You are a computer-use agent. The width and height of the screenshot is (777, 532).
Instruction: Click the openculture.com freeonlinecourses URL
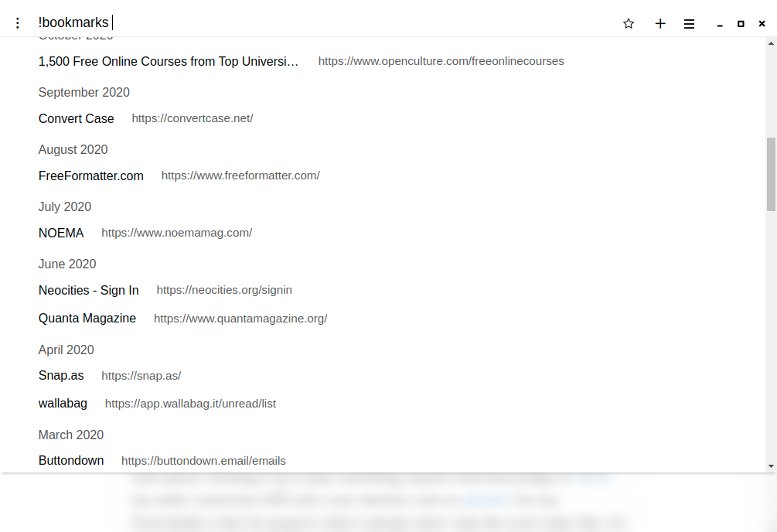[441, 61]
